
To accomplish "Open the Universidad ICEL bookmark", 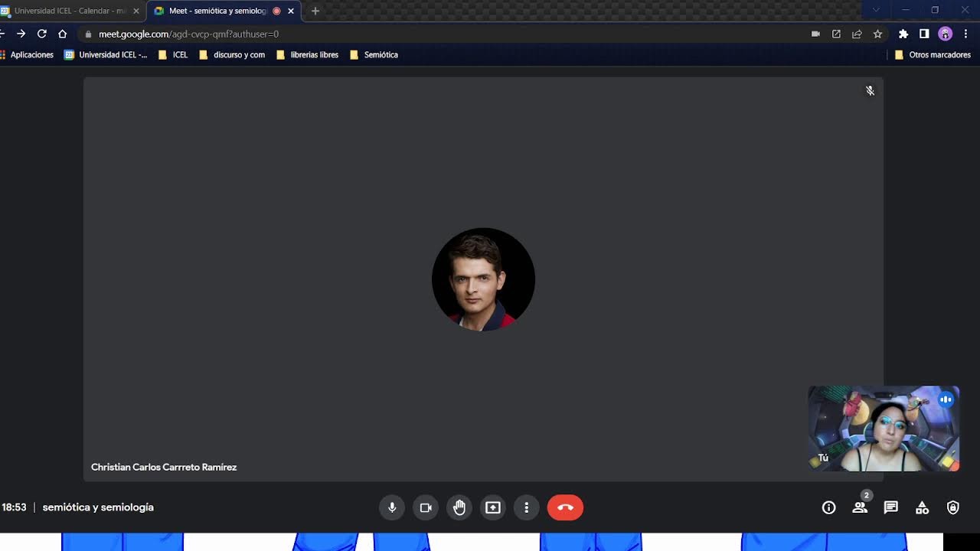I will [x=106, y=54].
